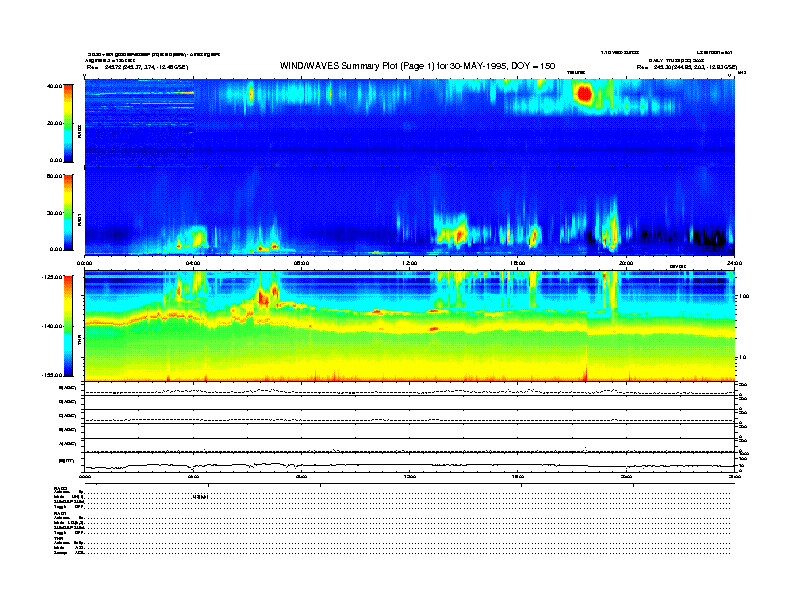Click the 30.00 label on RAD1 color bar
Screen dimensions: 792x612
click(x=54, y=213)
